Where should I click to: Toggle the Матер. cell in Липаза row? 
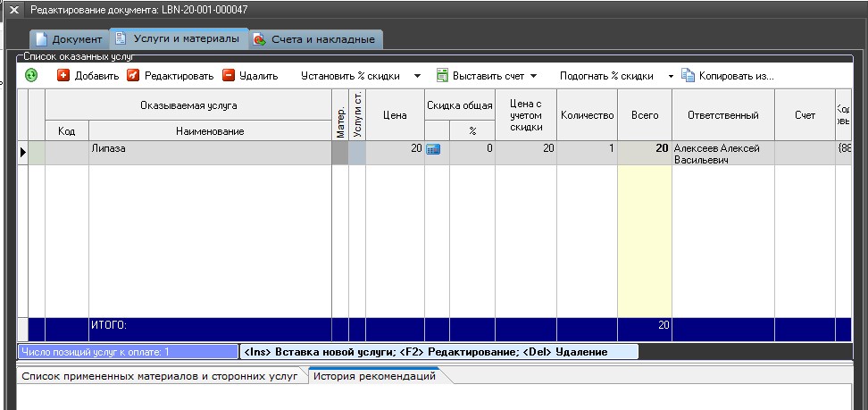(x=339, y=153)
